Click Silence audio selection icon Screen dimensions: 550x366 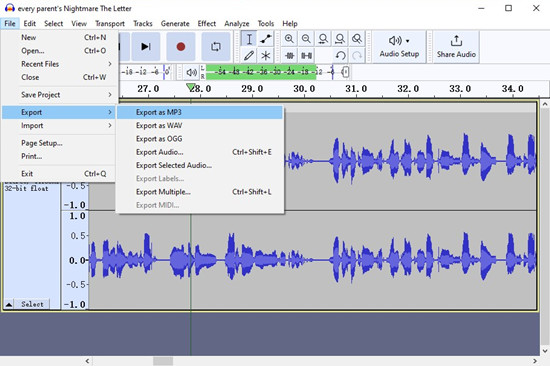pos(306,55)
